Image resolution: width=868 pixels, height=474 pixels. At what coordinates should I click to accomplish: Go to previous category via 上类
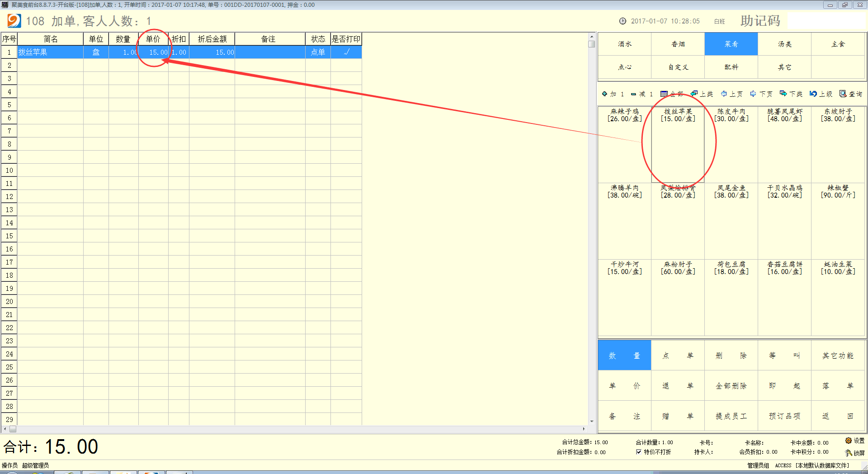point(694,94)
